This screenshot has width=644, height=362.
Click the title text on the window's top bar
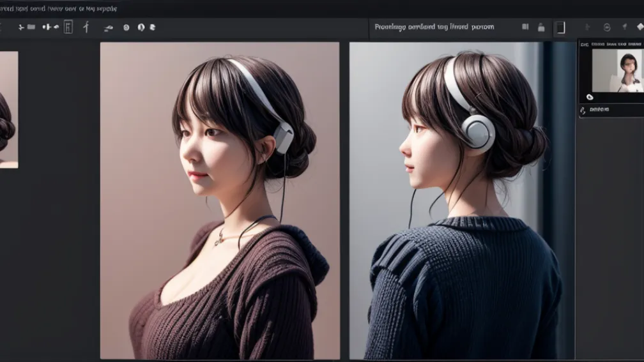58,9
